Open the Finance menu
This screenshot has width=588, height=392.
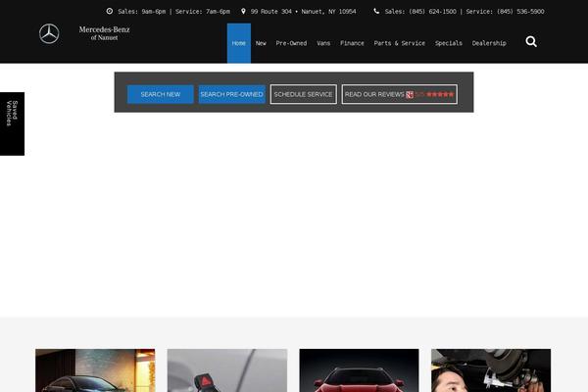click(352, 43)
